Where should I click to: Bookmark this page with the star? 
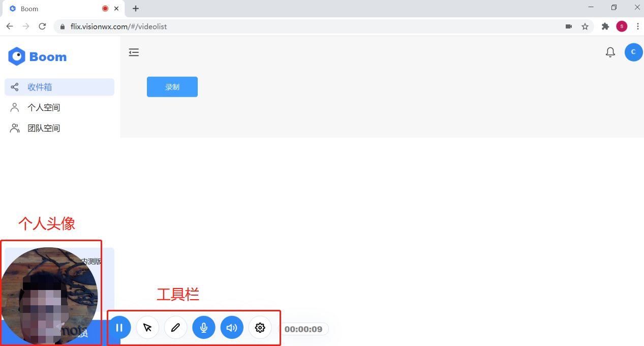585,26
